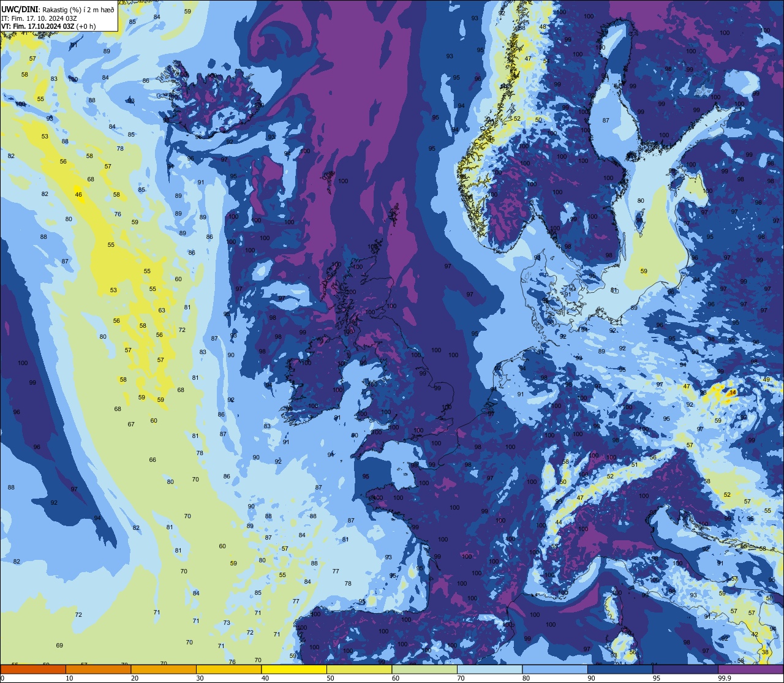The height and width of the screenshot is (683, 784).
Task: Click the value '44' over the western Alps
Action: (x=559, y=523)
